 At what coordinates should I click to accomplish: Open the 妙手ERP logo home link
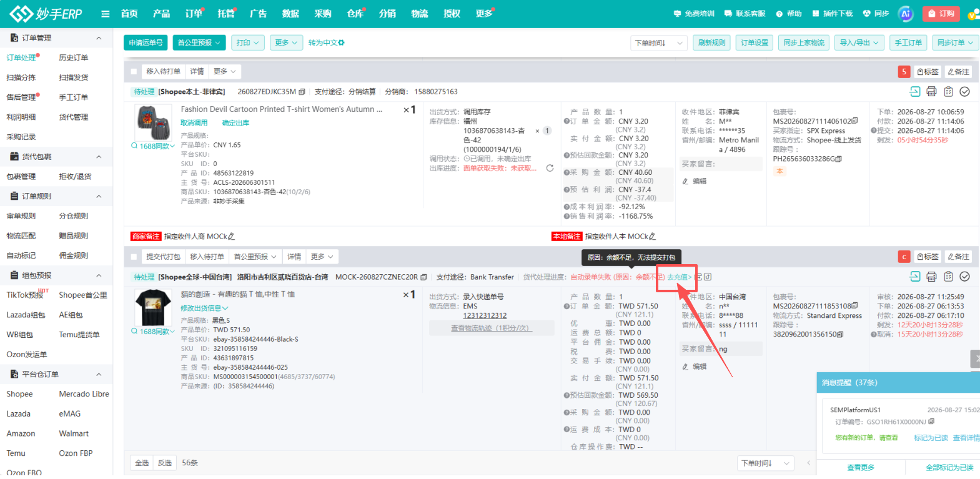click(46, 14)
